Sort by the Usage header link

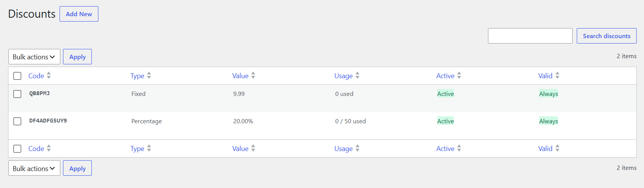[344, 76]
